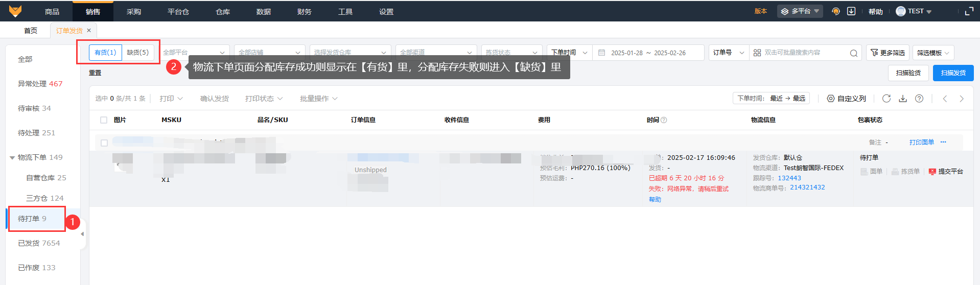Open the 销售 menu
Image resolution: width=980 pixels, height=285 pixels.
click(x=93, y=12)
